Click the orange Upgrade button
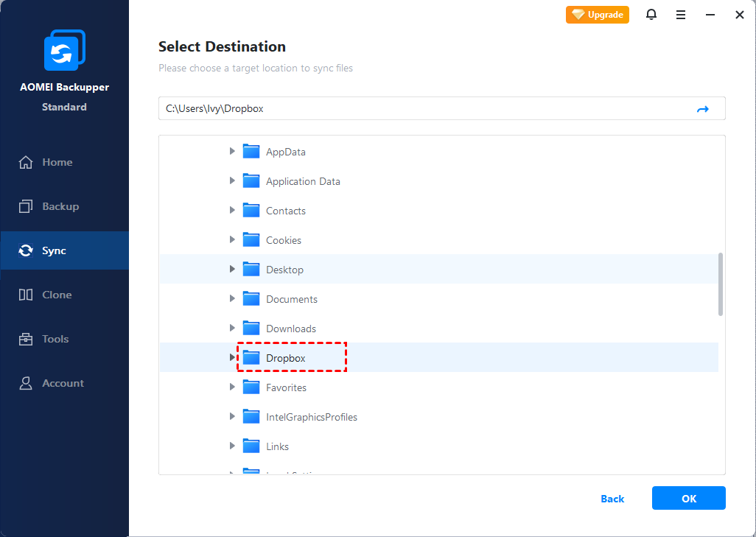This screenshot has height=537, width=756. point(598,15)
